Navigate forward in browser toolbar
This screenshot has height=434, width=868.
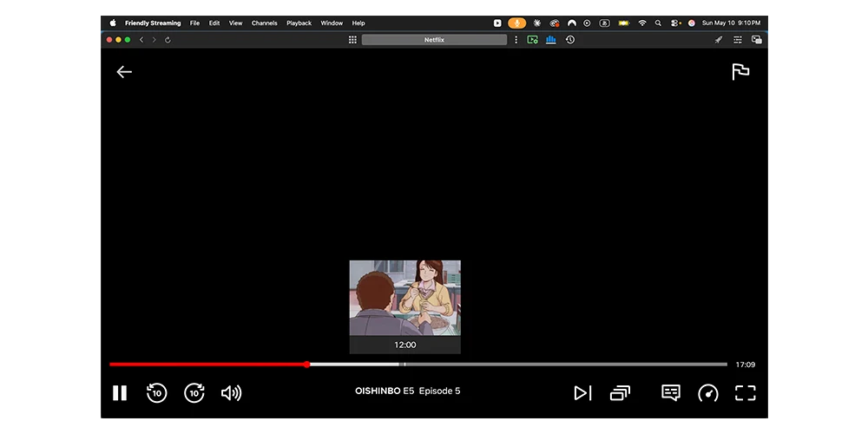(x=154, y=40)
